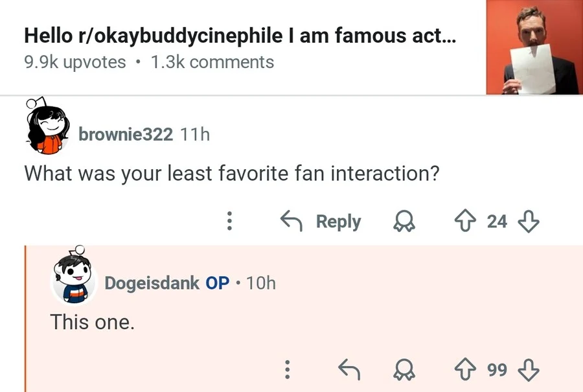Open three-dot options menu for Dogeisdank's reply

pos(286,369)
